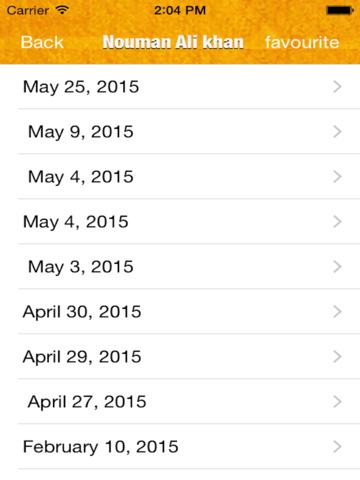Screen dimensions: 360x480
Task: Select the May 9, 2015 row
Action: tap(180, 132)
